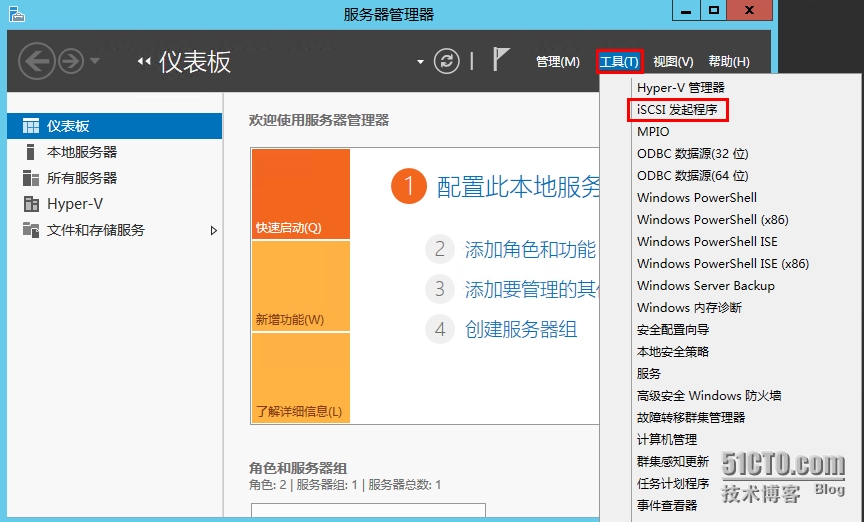Select the 新增功能(W) tile
Viewport: 864px width, 522px height.
pos(301,286)
